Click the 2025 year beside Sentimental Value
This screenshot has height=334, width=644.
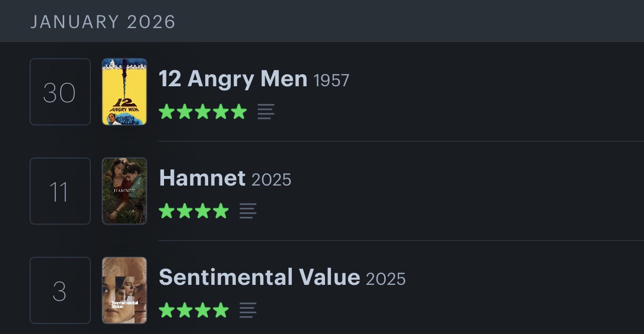click(386, 279)
